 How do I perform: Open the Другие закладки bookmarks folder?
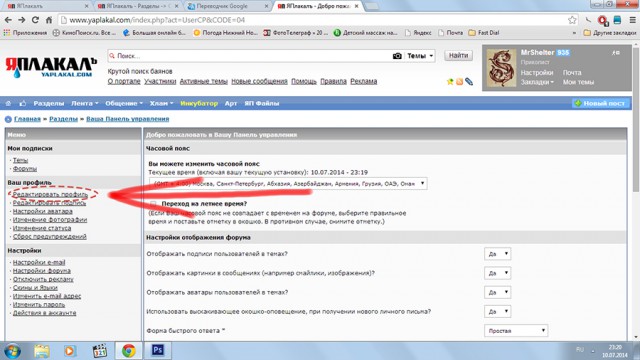(x=610, y=33)
